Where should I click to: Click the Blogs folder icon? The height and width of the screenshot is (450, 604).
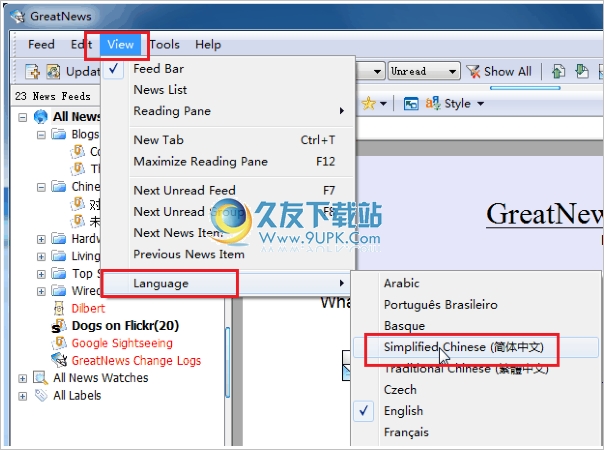click(59, 134)
